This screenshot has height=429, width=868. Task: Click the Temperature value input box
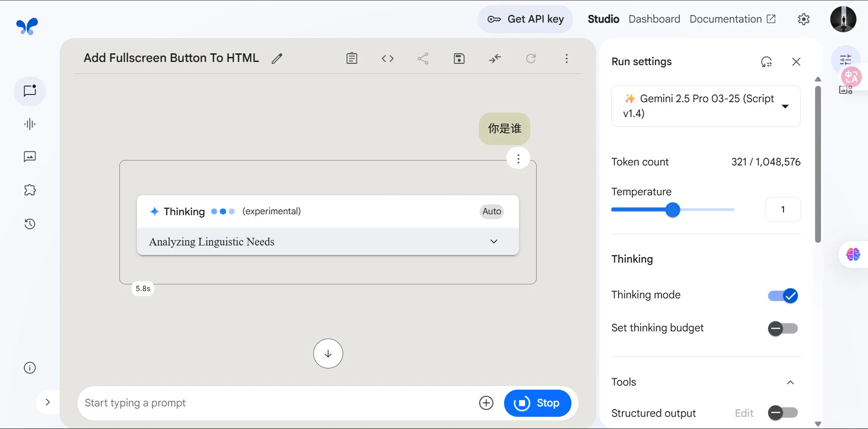(783, 209)
